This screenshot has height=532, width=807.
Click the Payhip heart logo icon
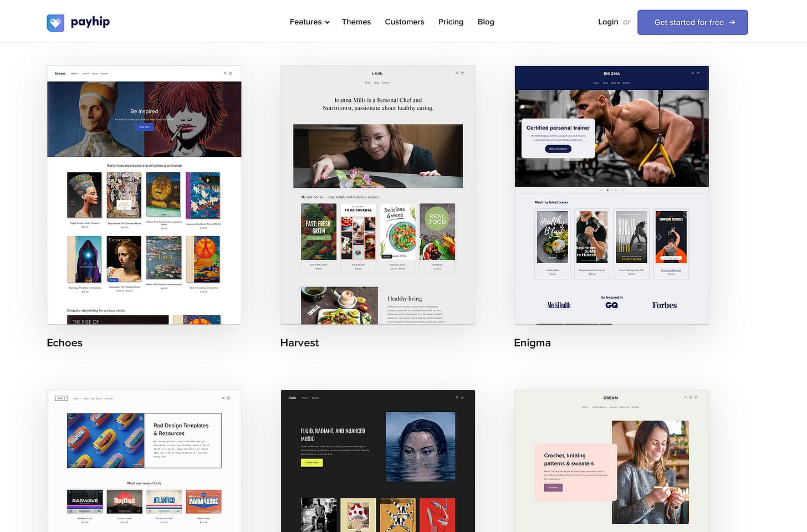55,23
